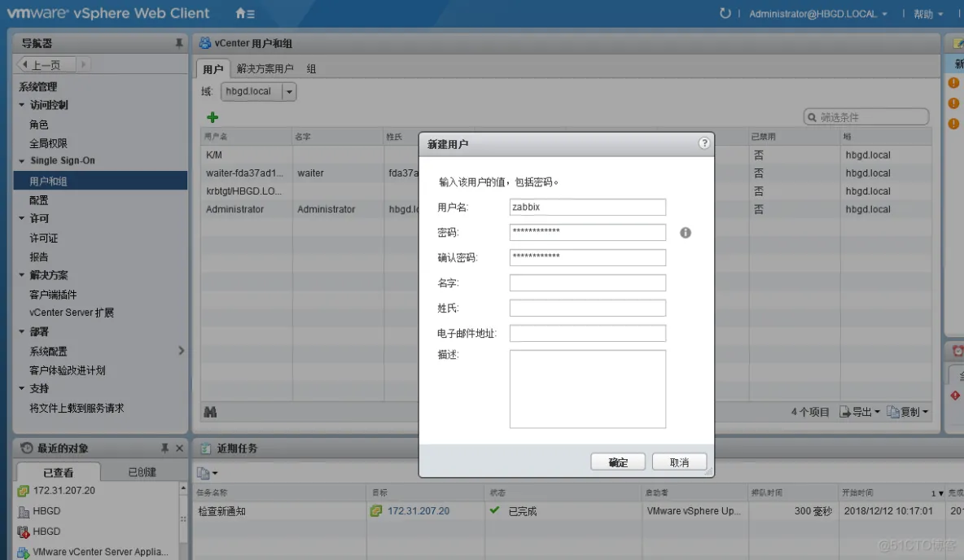Click the confirm button in dialog
The width and height of the screenshot is (964, 560).
coord(618,462)
